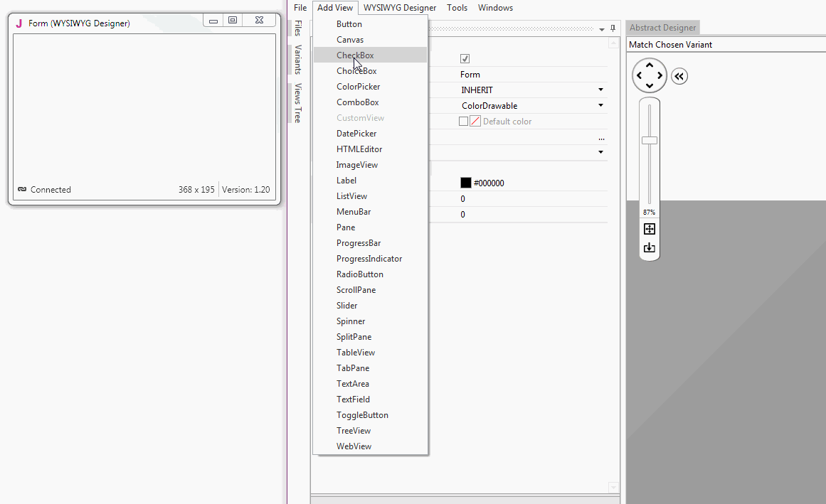Viewport: 826px width, 504px height.
Task: Click the ellipsis button in the properties panel
Action: click(601, 139)
